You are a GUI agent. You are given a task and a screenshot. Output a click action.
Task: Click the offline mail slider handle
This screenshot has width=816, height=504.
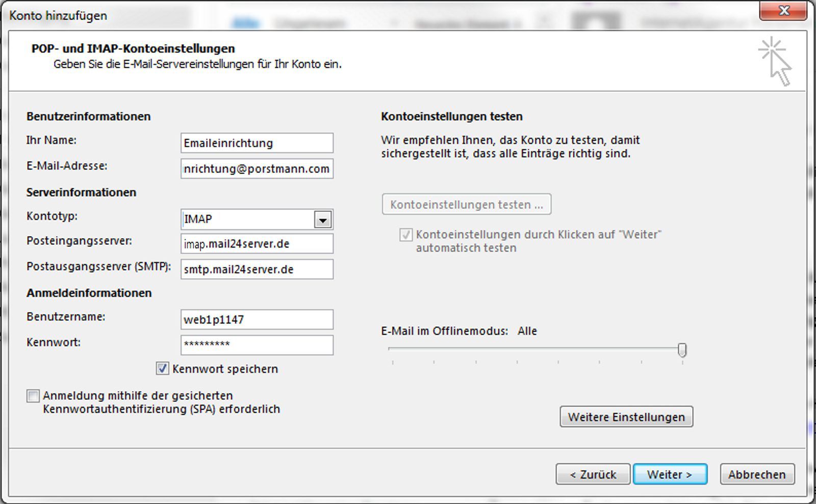[682, 350]
